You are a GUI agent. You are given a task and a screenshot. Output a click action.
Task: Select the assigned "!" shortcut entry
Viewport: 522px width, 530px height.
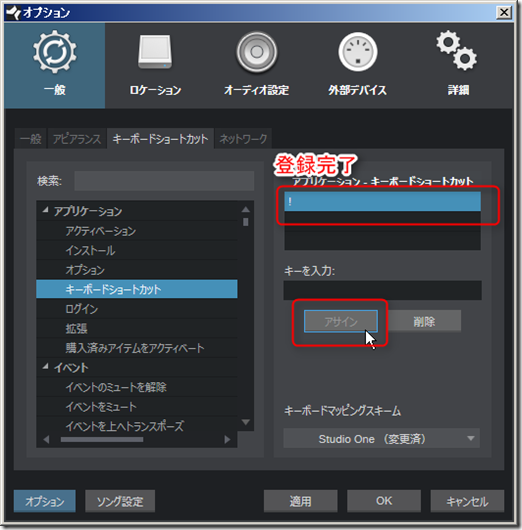tap(382, 201)
